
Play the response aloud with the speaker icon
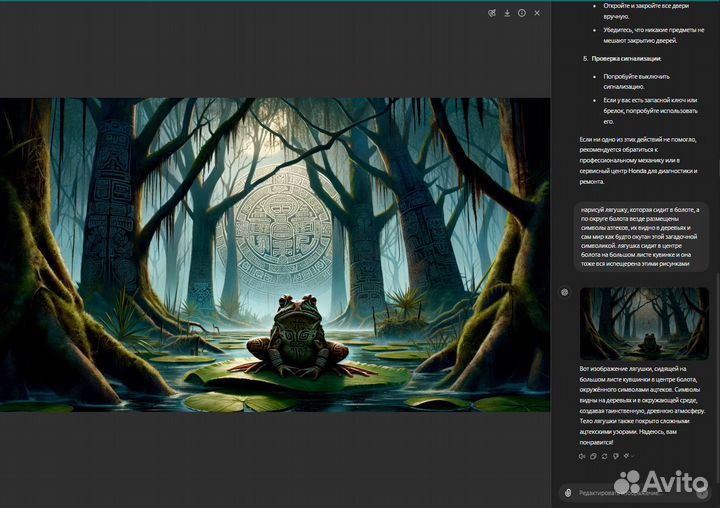(x=582, y=456)
